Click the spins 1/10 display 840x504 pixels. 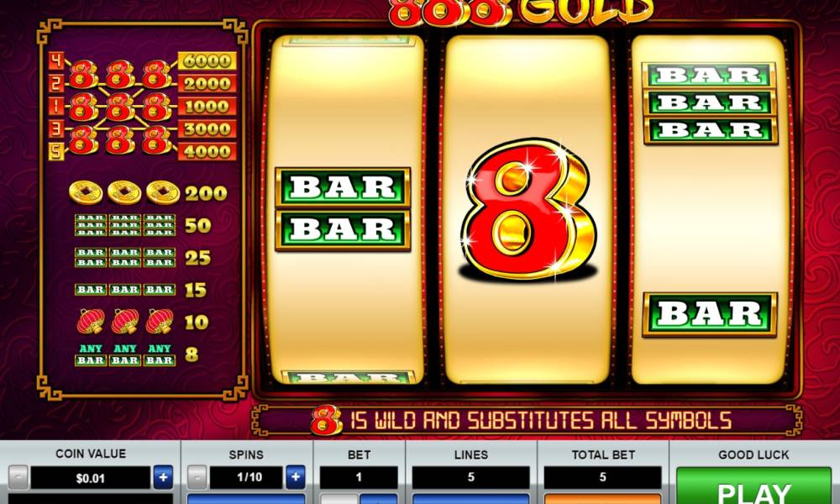(246, 477)
